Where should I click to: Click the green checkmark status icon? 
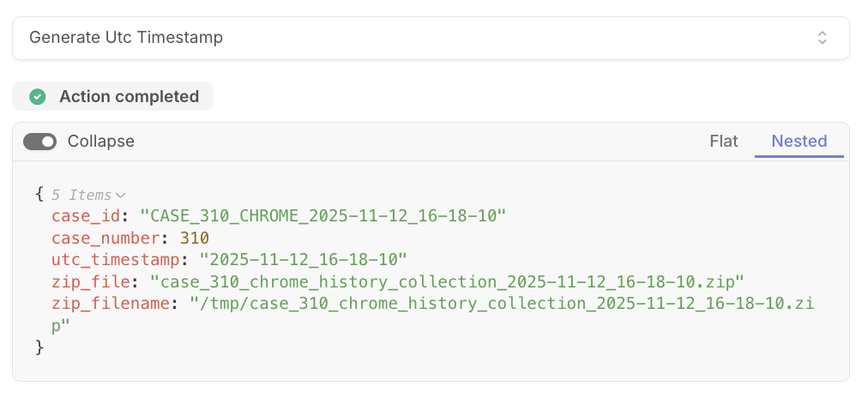pos(38,96)
